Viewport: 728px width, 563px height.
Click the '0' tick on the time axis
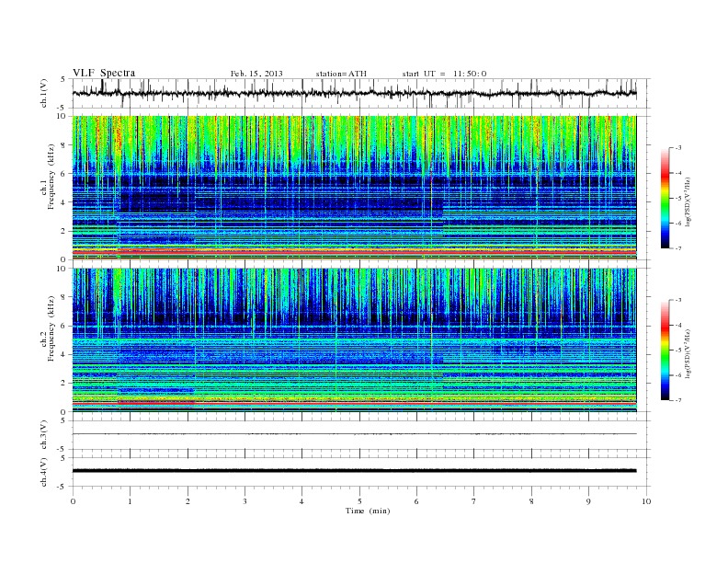coord(73,501)
